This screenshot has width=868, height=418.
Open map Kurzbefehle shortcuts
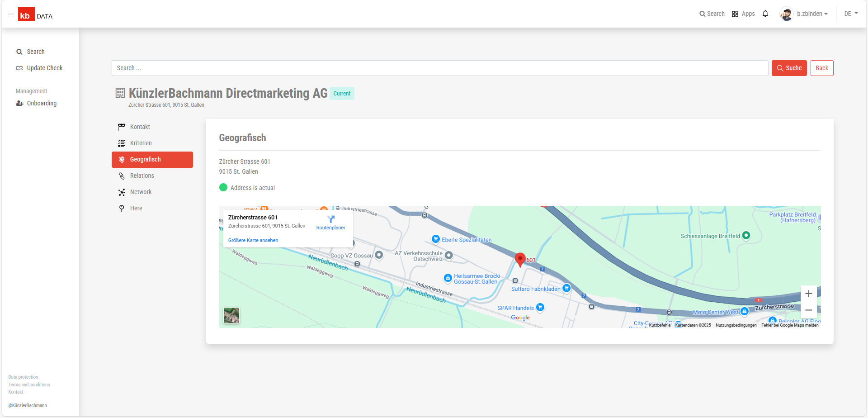coord(660,325)
